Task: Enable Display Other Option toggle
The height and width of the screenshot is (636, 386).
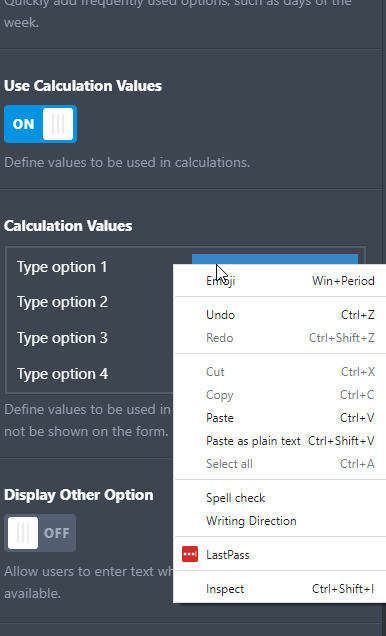Action: [x=40, y=533]
